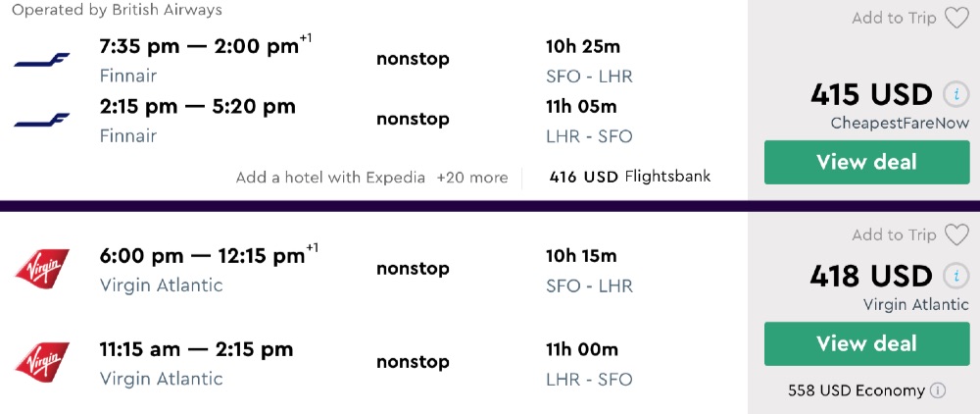Select the 7:35 pm — 2:00 pm Finnair flight
Viewport: 980px width, 414px height.
(x=199, y=46)
